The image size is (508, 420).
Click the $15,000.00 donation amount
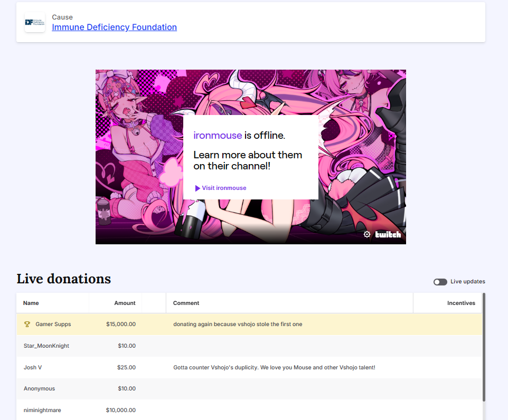(121, 324)
